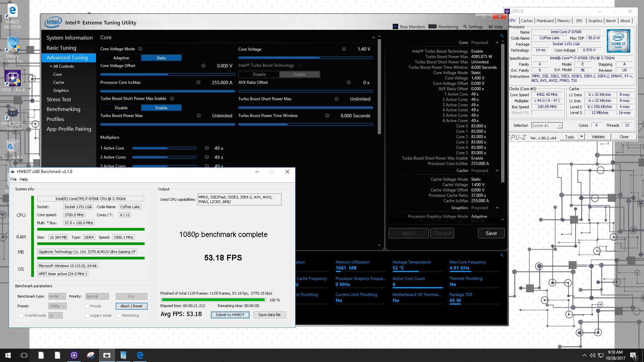The height and width of the screenshot is (362, 644).
Task: Switch to Mainboard tab in CPU-Z
Action: [545, 21]
